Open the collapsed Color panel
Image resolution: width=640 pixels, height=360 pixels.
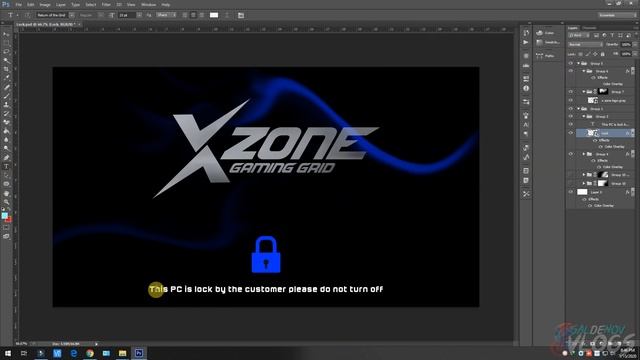(546, 33)
